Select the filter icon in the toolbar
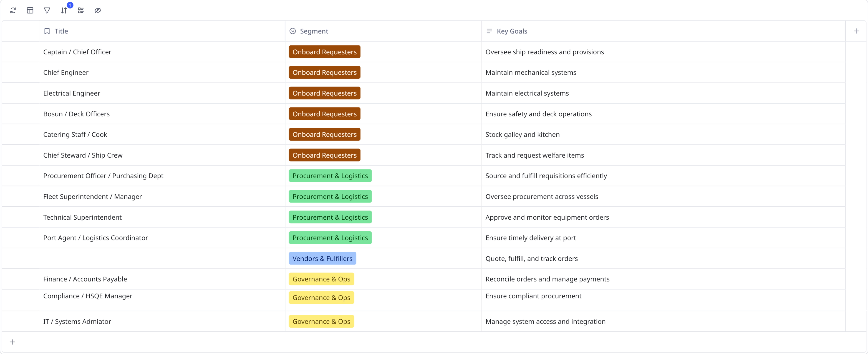868x354 pixels. [47, 11]
